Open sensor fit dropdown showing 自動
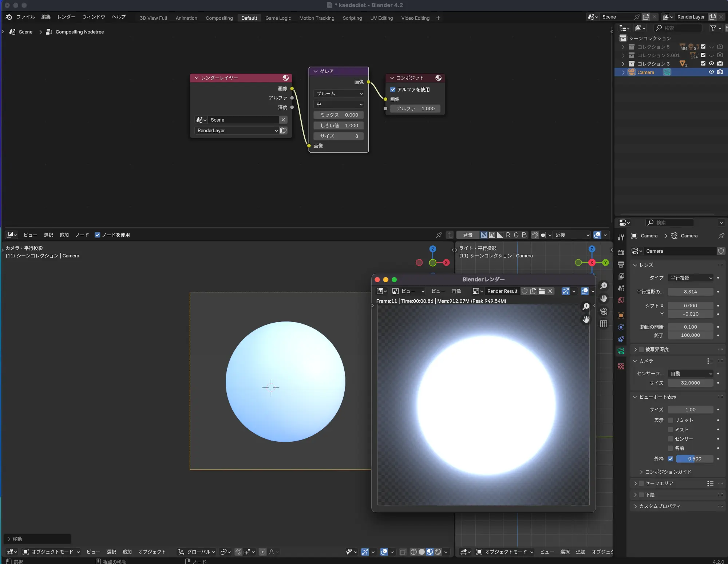Screen dimensions: 728x564 pyautogui.click(x=691, y=374)
